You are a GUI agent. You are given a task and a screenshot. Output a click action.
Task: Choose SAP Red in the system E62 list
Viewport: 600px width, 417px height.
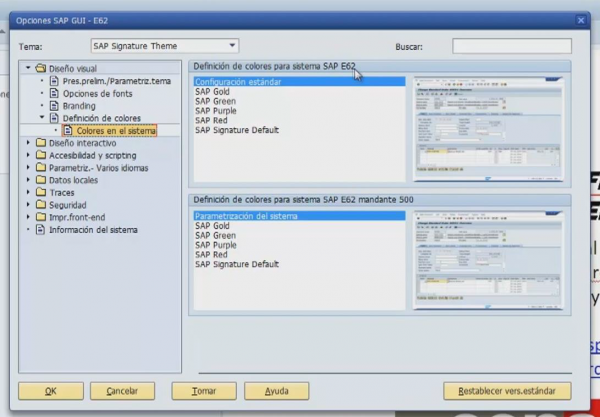point(211,120)
